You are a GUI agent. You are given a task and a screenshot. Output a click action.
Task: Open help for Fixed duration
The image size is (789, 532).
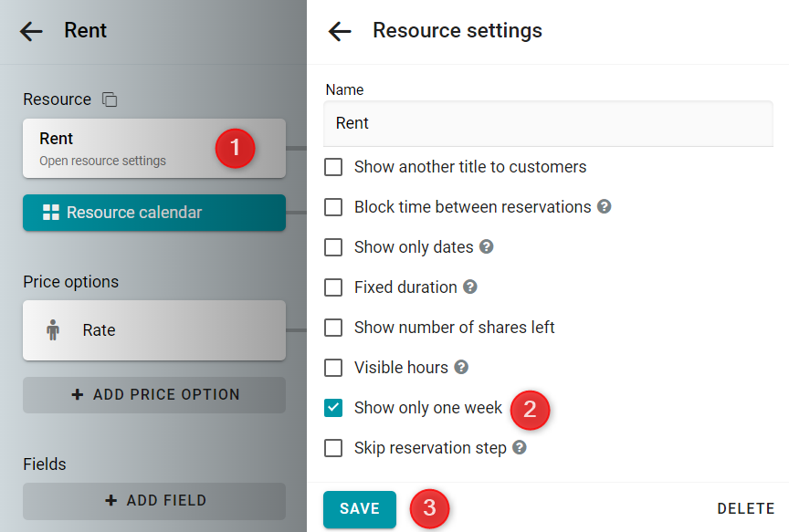(470, 287)
